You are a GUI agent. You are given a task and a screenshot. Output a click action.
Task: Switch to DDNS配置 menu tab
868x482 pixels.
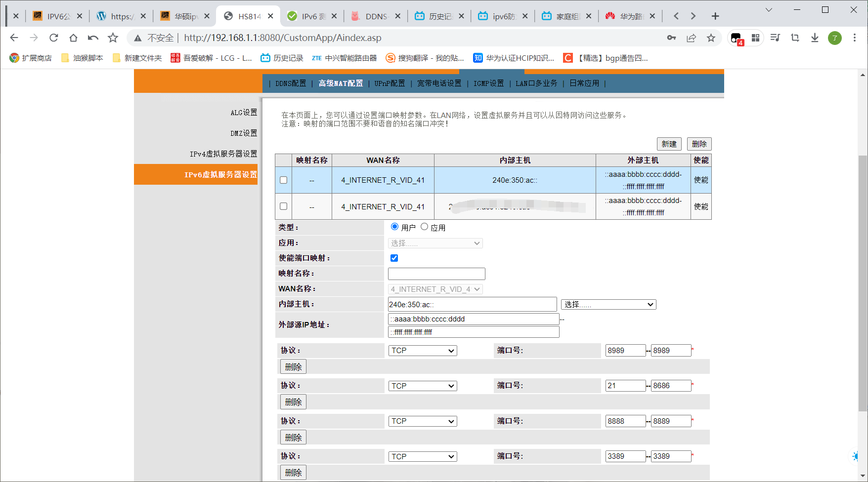[x=291, y=83]
